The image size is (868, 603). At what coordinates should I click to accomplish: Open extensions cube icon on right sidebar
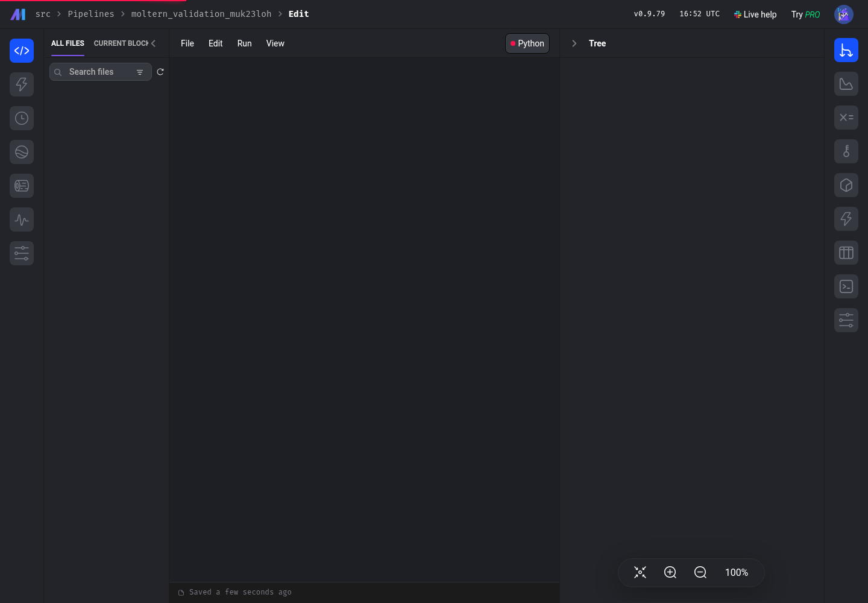846,185
